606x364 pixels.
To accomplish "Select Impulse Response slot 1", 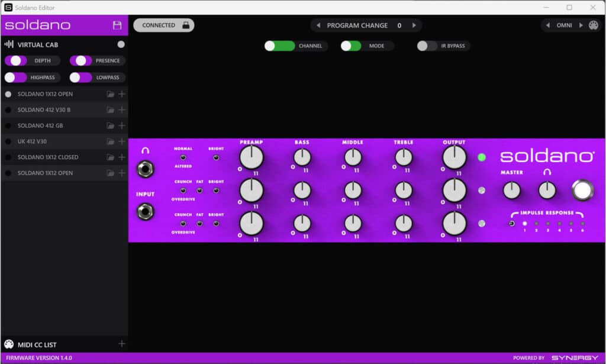I will coord(524,224).
